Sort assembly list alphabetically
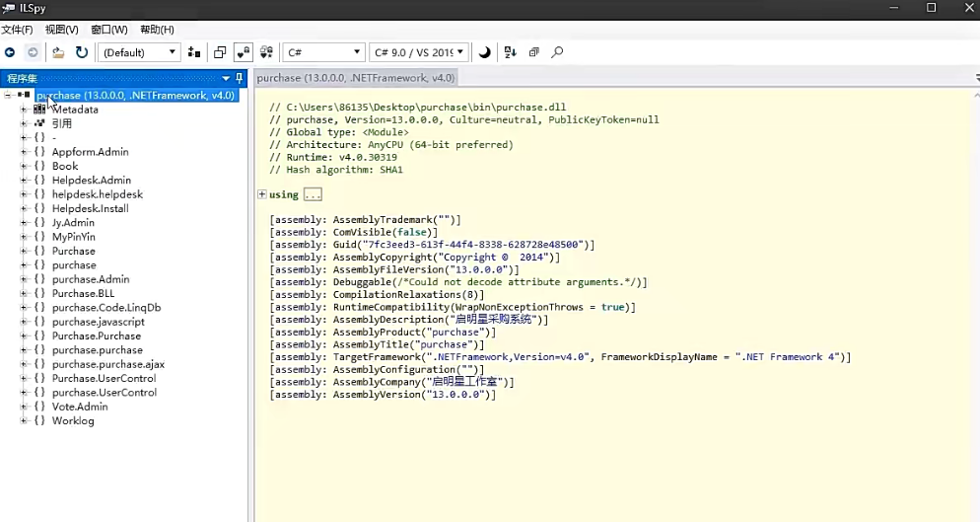Viewport: 980px width, 522px height. [510, 52]
